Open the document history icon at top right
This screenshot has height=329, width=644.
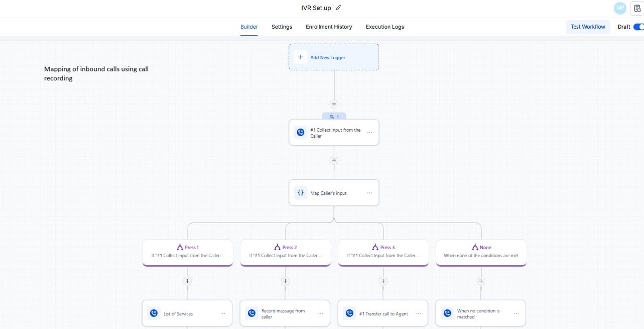pos(636,8)
